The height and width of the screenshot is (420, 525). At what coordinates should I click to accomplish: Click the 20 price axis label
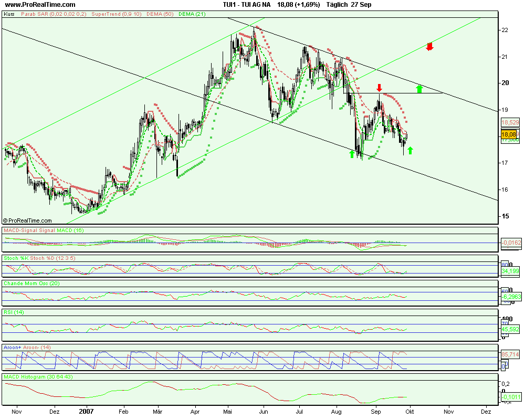coord(505,83)
